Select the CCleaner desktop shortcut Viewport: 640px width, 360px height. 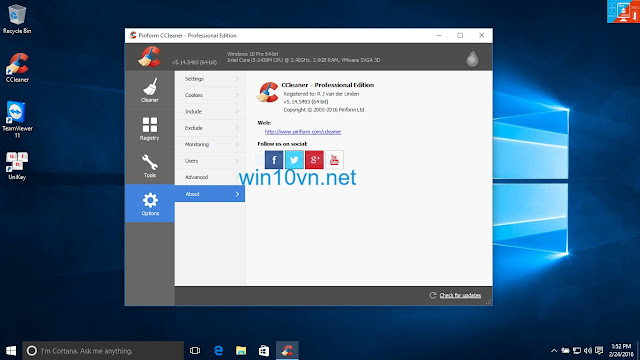pyautogui.click(x=17, y=68)
